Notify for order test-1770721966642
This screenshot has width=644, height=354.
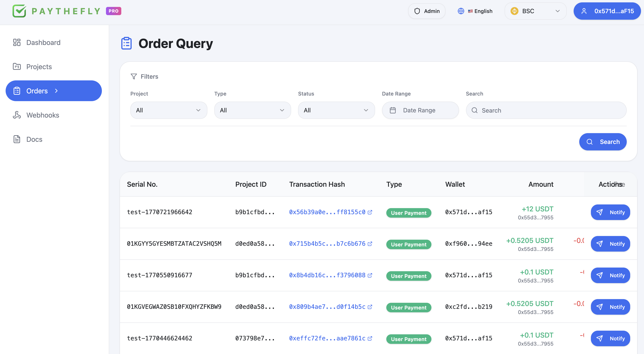(x=610, y=212)
